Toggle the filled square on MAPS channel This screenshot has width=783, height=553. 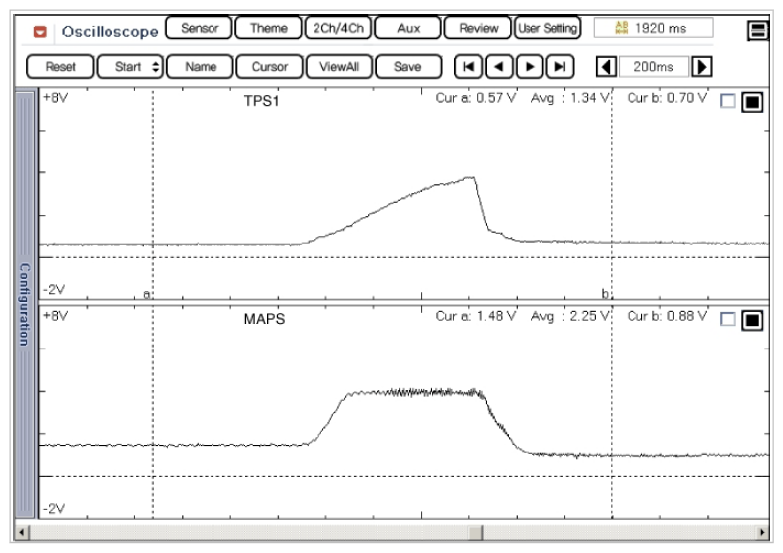[751, 321]
